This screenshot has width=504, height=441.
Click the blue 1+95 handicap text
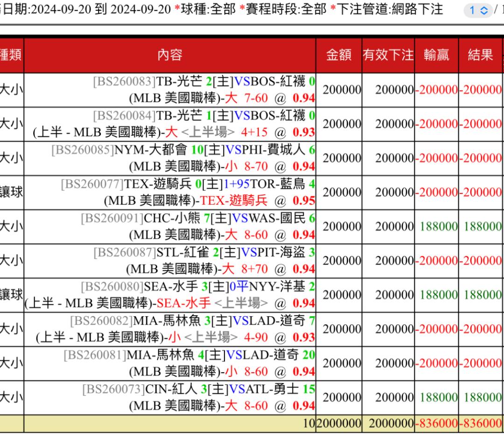(x=237, y=184)
